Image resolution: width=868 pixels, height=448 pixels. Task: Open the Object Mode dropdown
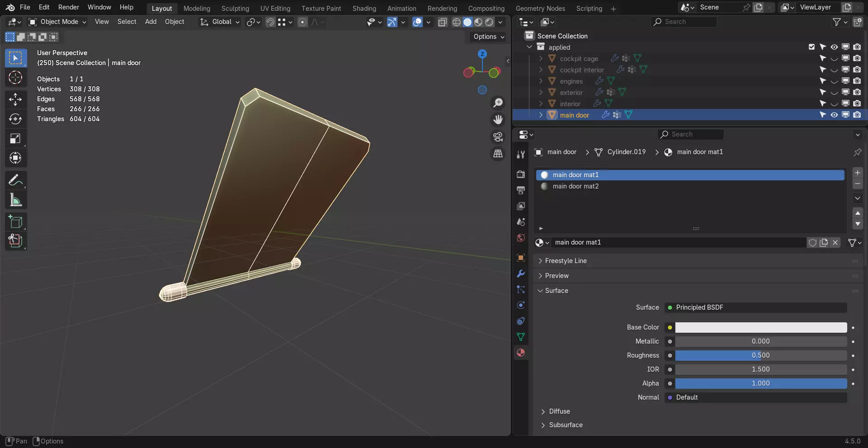click(x=57, y=22)
